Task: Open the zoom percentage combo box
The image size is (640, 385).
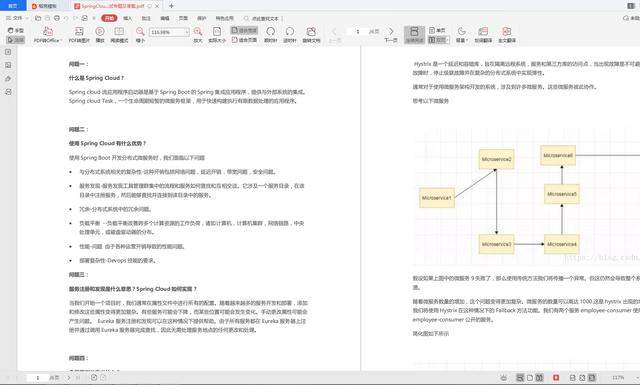Action: 169,32
